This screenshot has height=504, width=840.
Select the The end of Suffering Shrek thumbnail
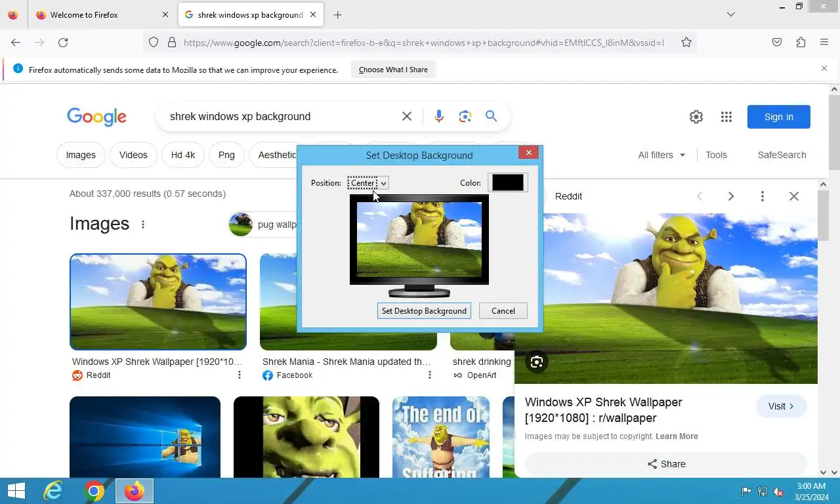(x=441, y=436)
